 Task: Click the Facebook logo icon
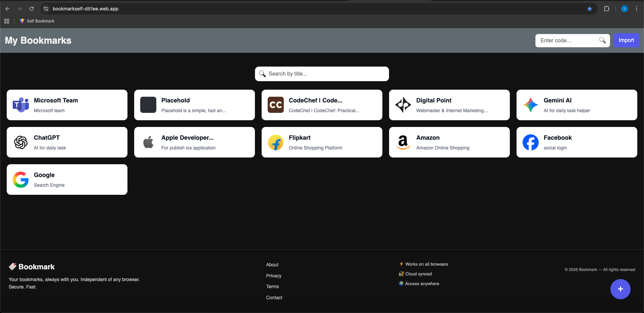531,142
